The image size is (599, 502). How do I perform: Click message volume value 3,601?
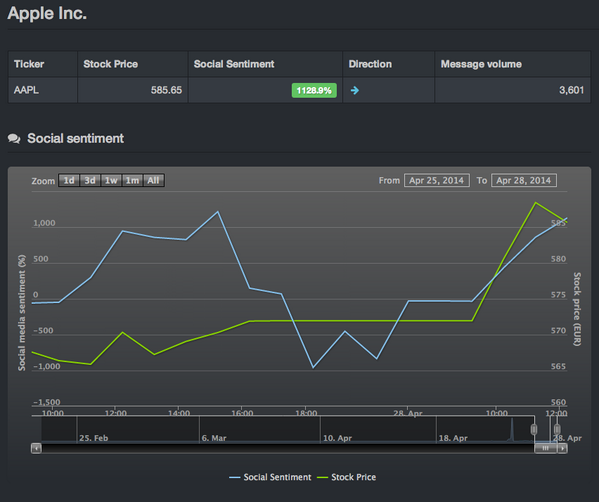pos(571,90)
